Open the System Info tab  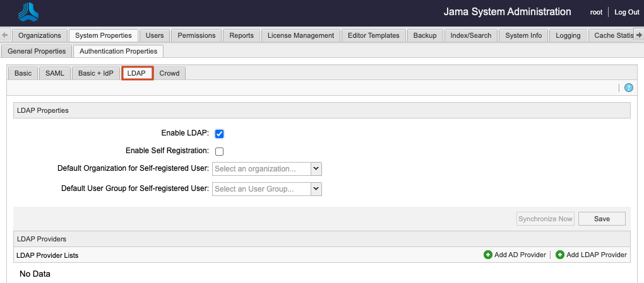[x=523, y=35]
